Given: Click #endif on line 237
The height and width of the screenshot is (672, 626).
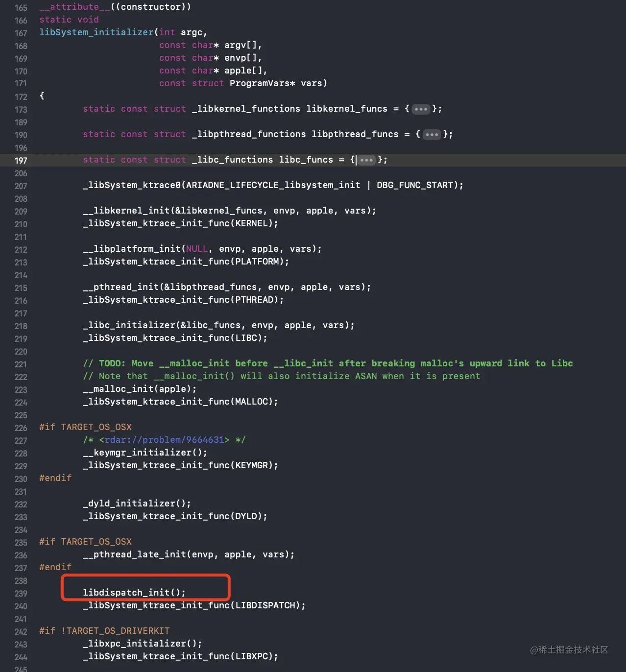Looking at the screenshot, I should (x=55, y=567).
